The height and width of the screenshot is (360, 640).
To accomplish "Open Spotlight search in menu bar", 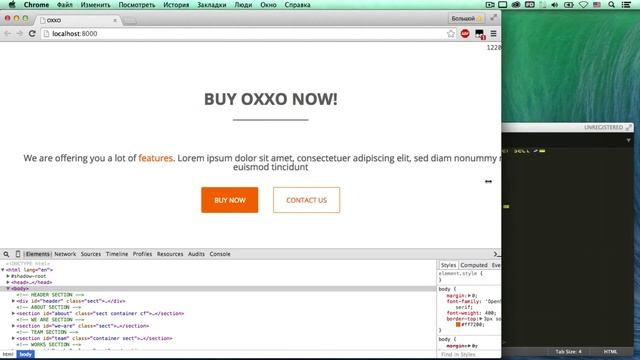I will [611, 5].
